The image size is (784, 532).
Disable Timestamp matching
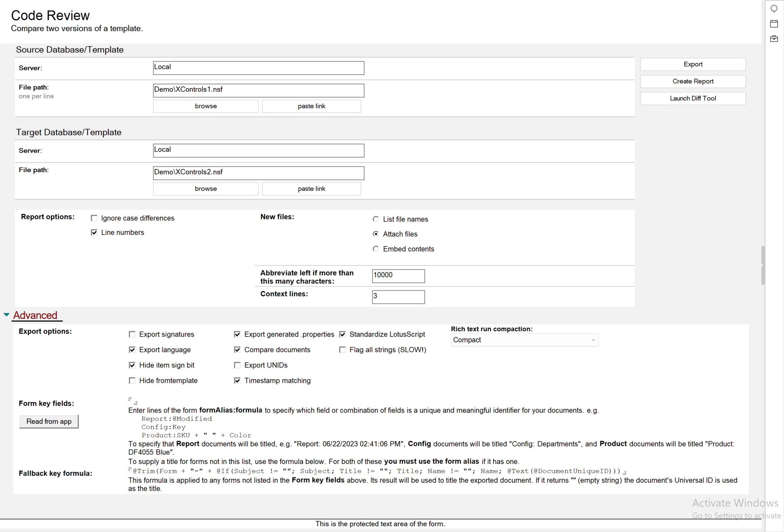tap(237, 380)
